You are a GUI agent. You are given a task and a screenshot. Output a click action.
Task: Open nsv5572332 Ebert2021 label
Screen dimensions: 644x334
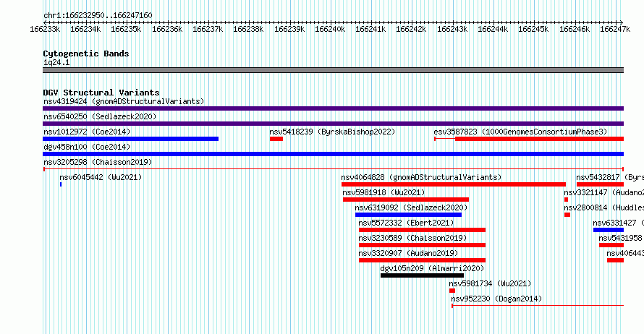[x=406, y=223]
